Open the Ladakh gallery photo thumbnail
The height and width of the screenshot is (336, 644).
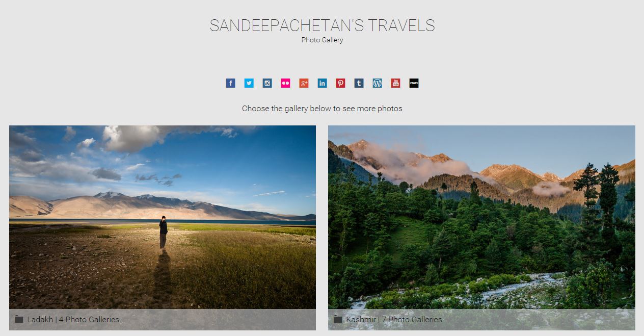[x=163, y=217]
